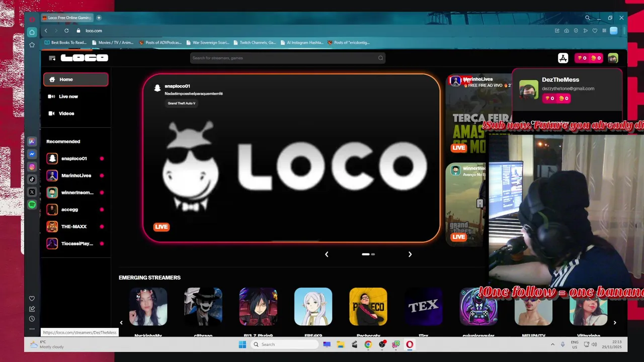Open the Loco hamburger menu icon
The width and height of the screenshot is (644, 362).
click(52, 58)
